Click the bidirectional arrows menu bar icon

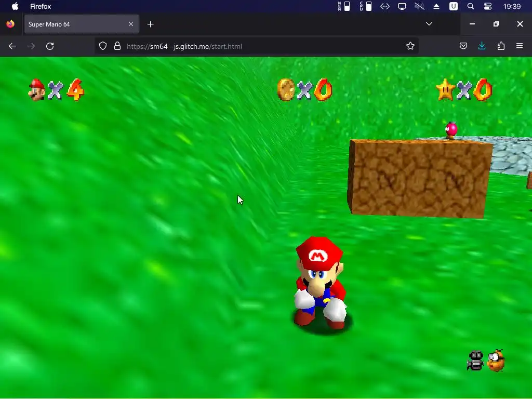coord(385,6)
